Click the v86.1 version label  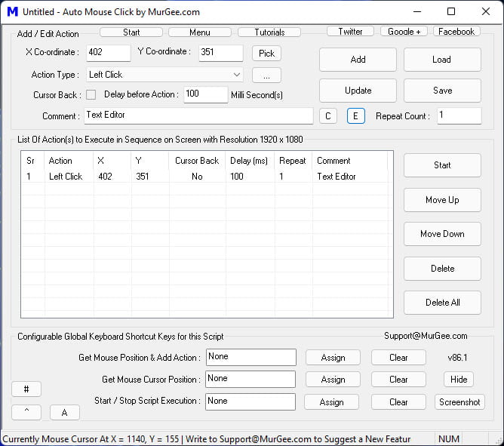(457, 358)
